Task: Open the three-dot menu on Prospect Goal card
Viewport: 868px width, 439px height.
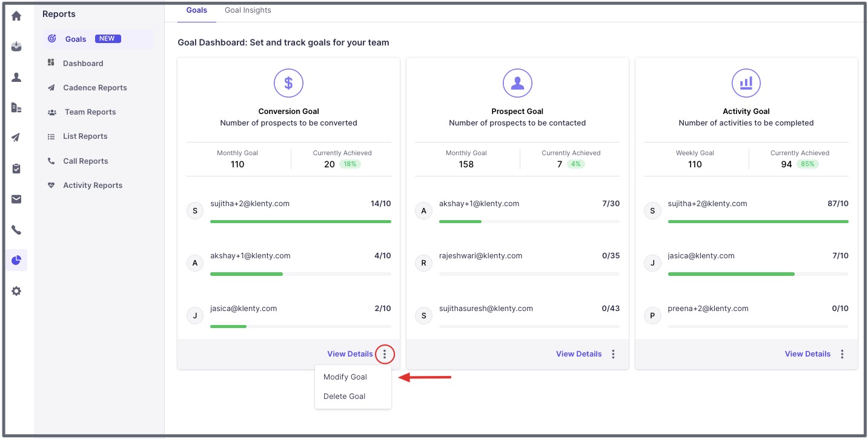Action: coord(613,354)
